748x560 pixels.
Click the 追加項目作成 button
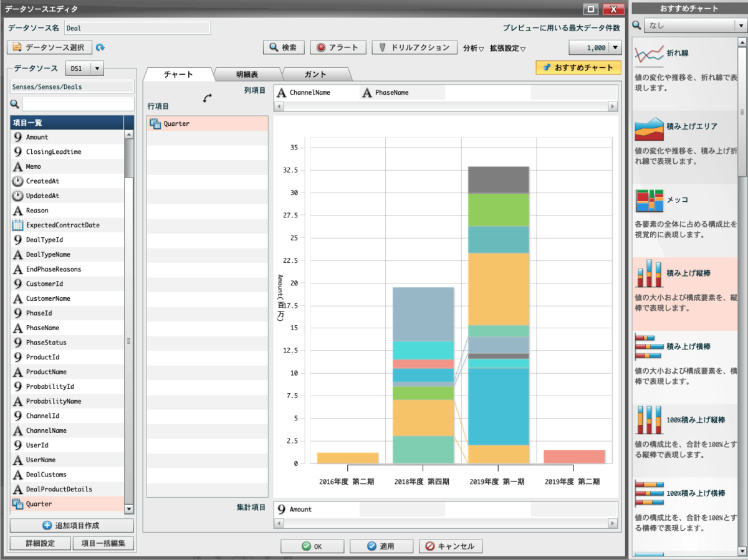[72, 525]
